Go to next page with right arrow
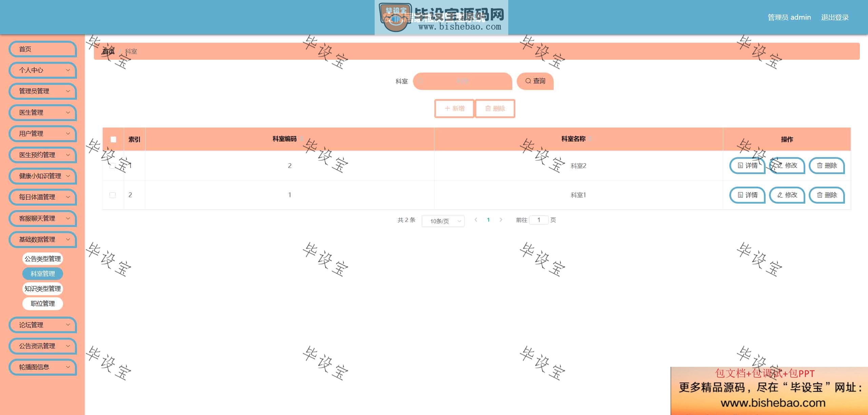 pyautogui.click(x=501, y=220)
